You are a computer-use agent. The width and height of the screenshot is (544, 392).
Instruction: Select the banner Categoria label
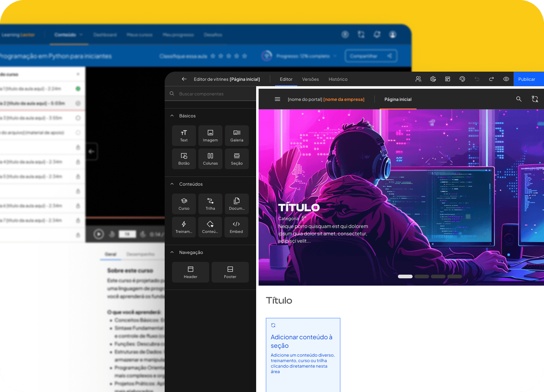point(288,219)
